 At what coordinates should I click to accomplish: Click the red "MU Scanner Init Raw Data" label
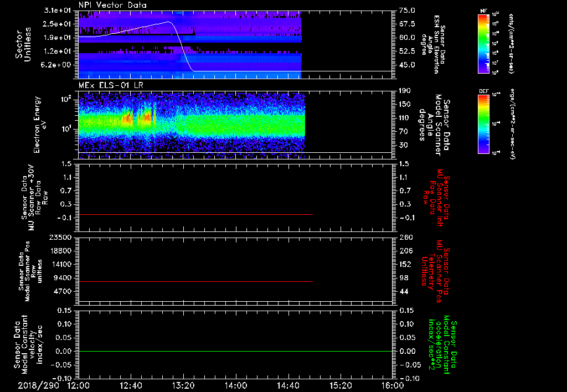pos(436,198)
